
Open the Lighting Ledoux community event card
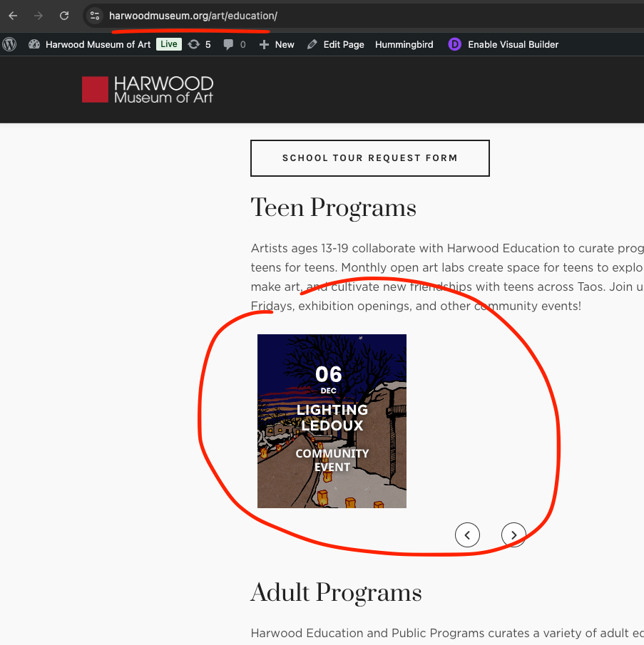tap(332, 420)
